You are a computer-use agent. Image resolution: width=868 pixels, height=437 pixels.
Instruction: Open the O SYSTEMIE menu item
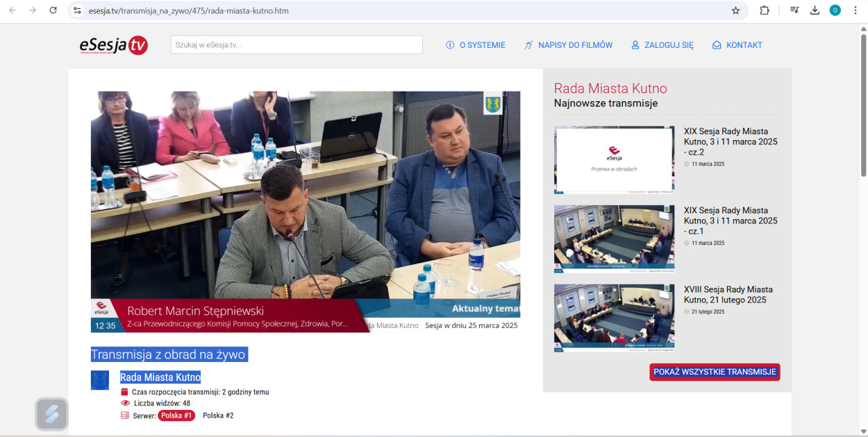pyautogui.click(x=476, y=45)
